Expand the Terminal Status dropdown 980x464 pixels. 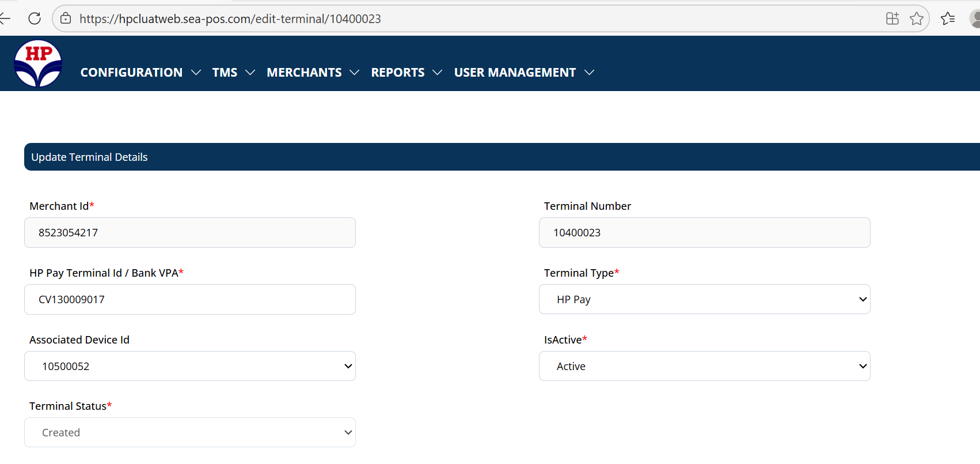(190, 432)
